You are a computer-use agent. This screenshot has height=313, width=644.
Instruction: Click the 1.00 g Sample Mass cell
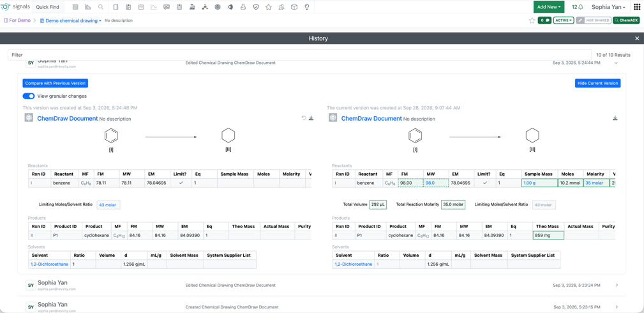pyautogui.click(x=539, y=183)
